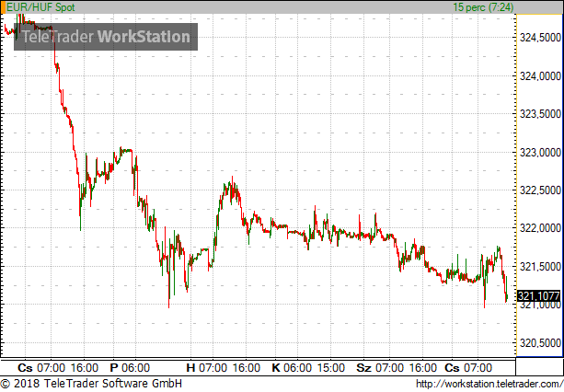Click the 320,5000 price axis label

[540, 343]
